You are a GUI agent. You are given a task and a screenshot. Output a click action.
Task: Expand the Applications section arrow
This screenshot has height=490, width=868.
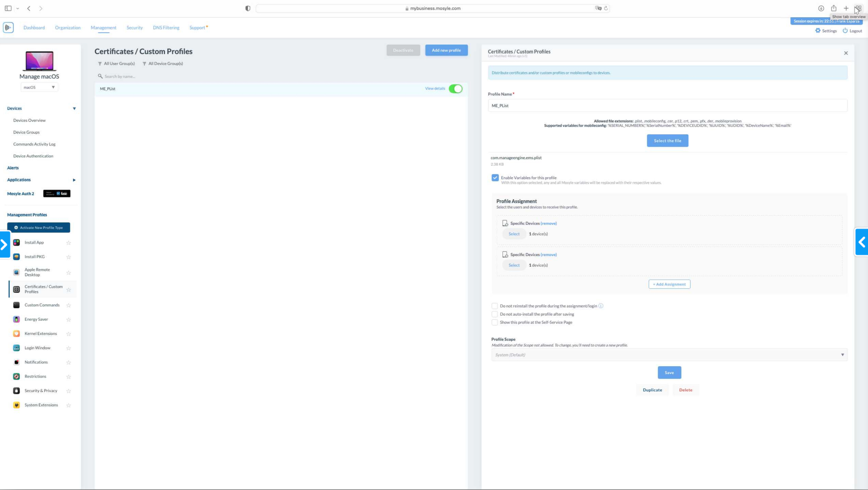click(74, 180)
